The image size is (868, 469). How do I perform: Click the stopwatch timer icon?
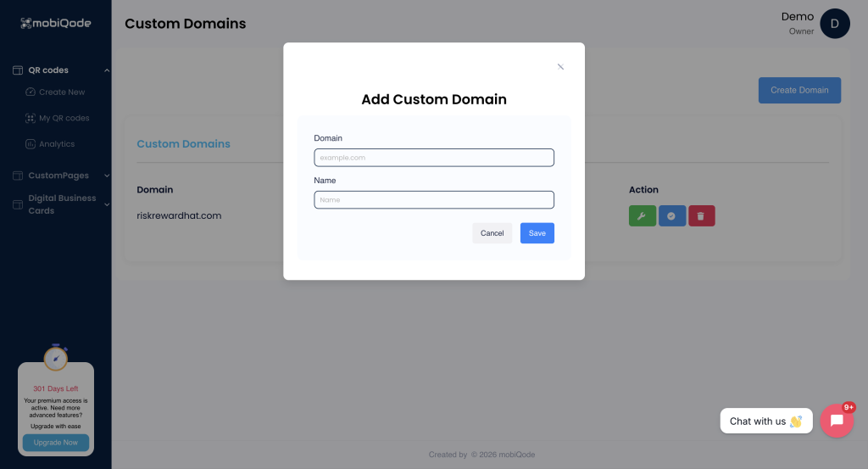pos(56,358)
